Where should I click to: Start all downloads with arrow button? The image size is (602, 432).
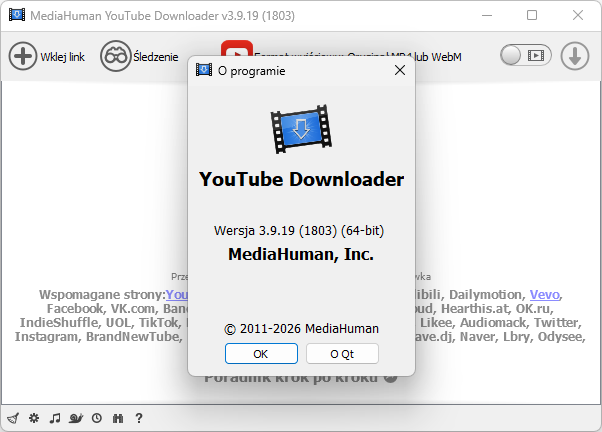575,56
